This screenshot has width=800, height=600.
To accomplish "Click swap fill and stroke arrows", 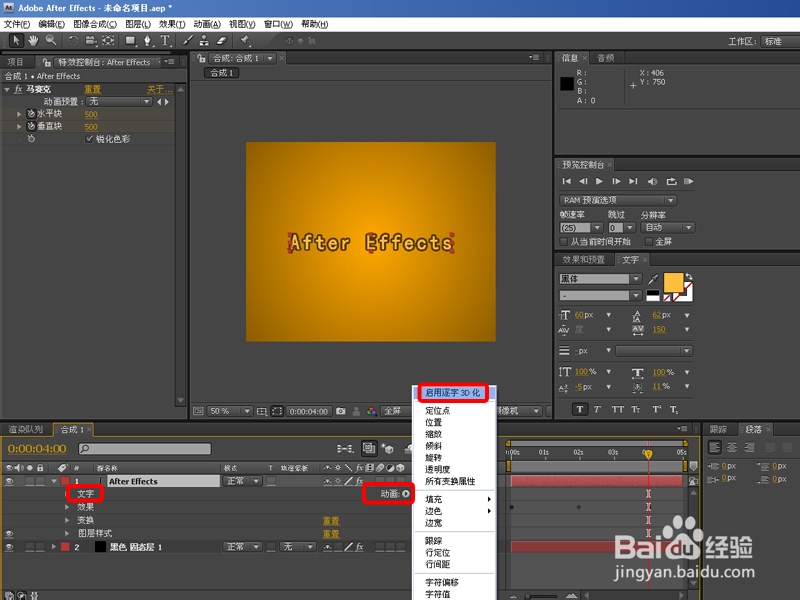I will click(x=689, y=277).
